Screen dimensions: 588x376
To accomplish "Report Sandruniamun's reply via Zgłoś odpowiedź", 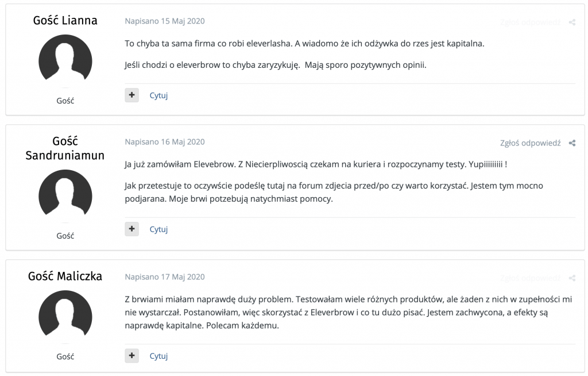I will pos(529,143).
